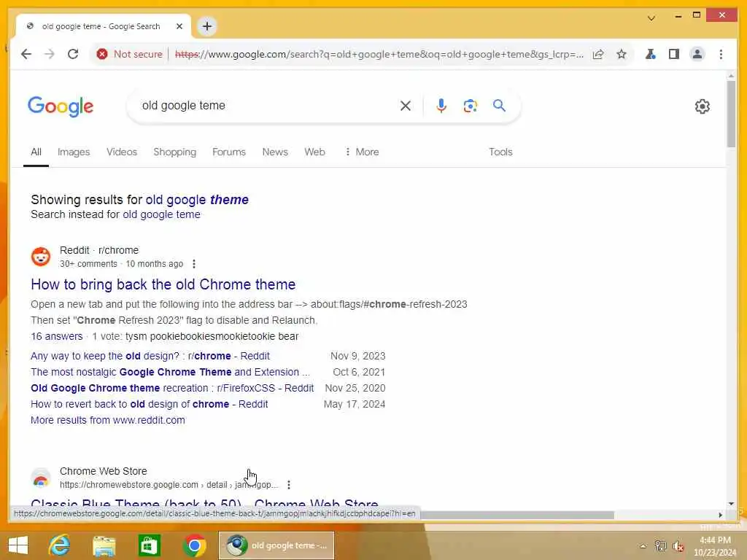747x560 pixels.
Task: Open 'Any way to keep the old design?' link
Action: click(150, 356)
